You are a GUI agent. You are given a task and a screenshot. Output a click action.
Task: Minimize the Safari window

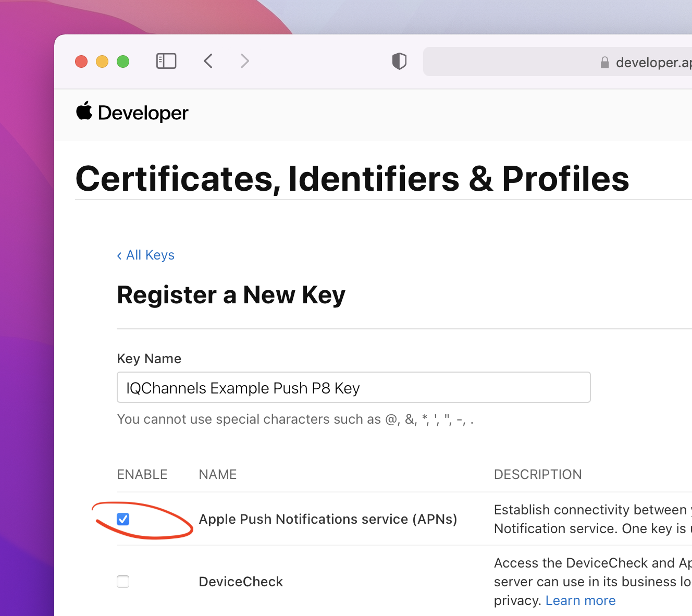point(102,61)
